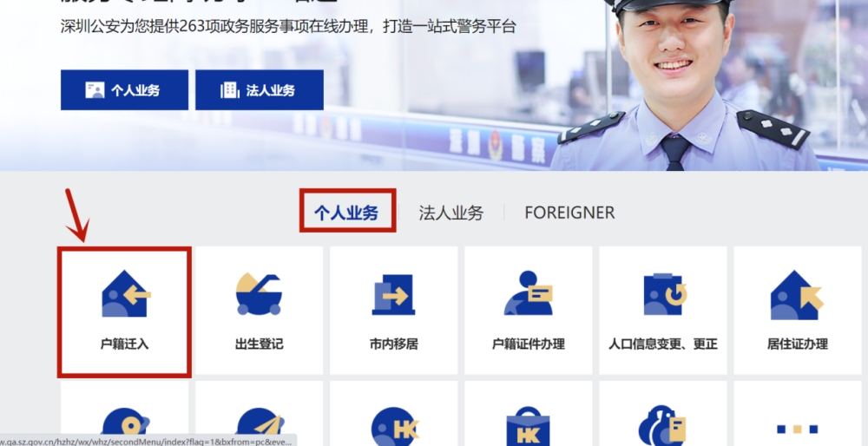Viewport: 868px width, 446px height.
Task: Select the 出生登记 baby stroller icon
Action: (x=259, y=294)
